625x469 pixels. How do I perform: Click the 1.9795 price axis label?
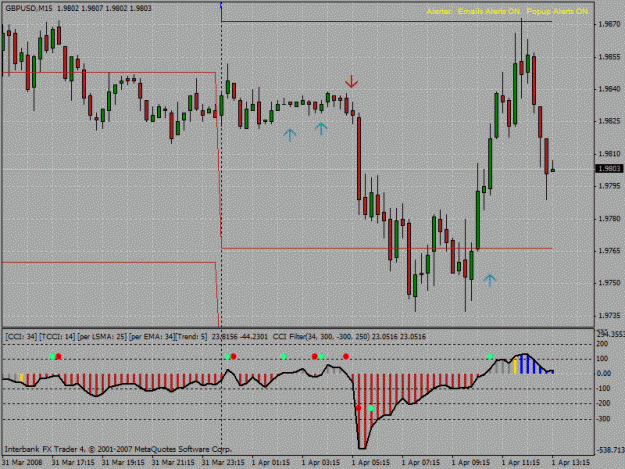610,186
